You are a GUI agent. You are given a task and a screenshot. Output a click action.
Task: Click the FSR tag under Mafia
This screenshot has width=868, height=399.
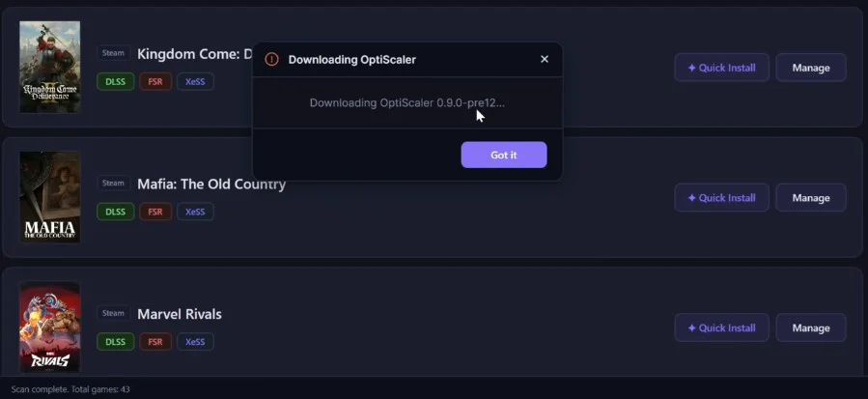pyautogui.click(x=154, y=212)
